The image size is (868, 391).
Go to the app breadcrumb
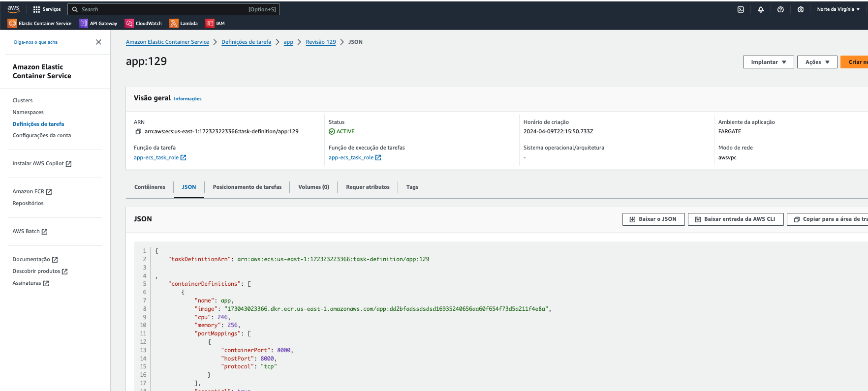pyautogui.click(x=288, y=42)
